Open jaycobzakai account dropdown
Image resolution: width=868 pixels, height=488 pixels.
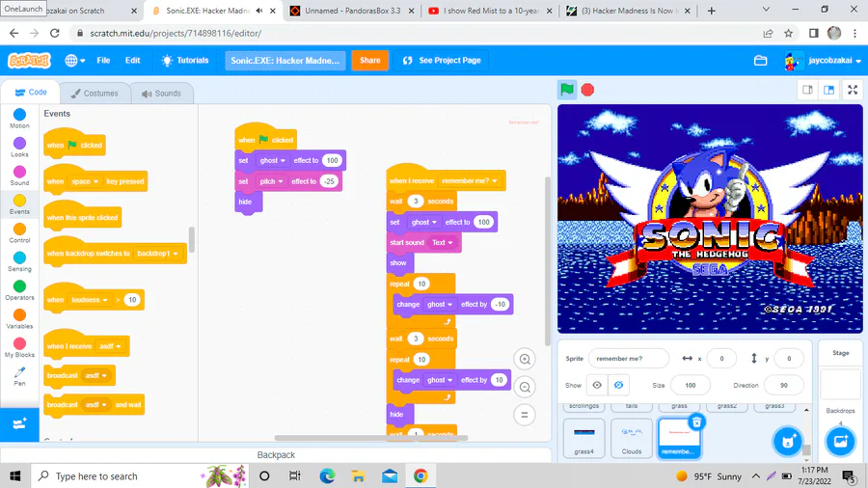(x=824, y=61)
